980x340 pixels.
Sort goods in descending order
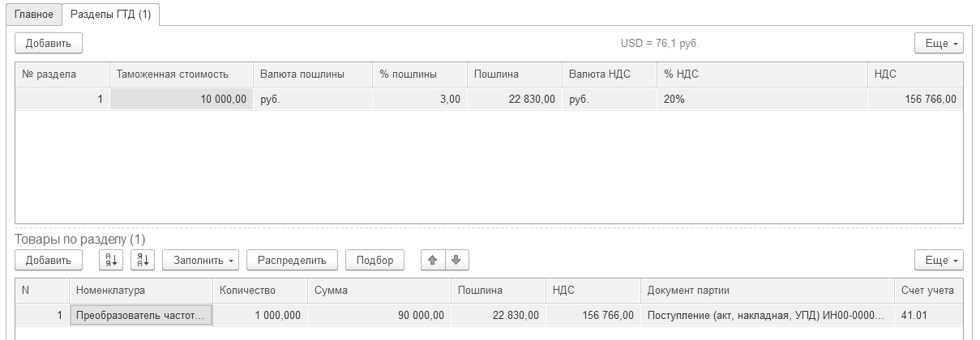142,260
